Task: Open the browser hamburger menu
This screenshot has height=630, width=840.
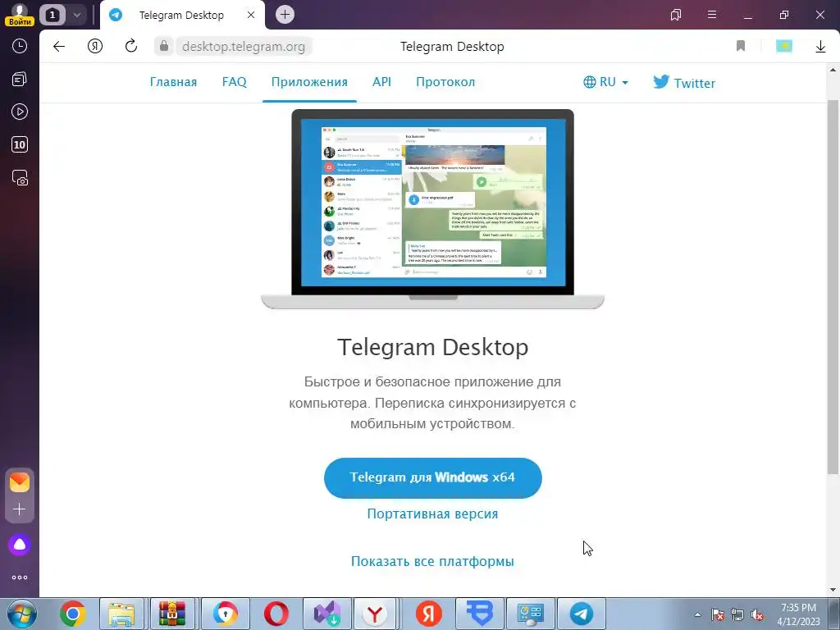Action: [x=712, y=15]
